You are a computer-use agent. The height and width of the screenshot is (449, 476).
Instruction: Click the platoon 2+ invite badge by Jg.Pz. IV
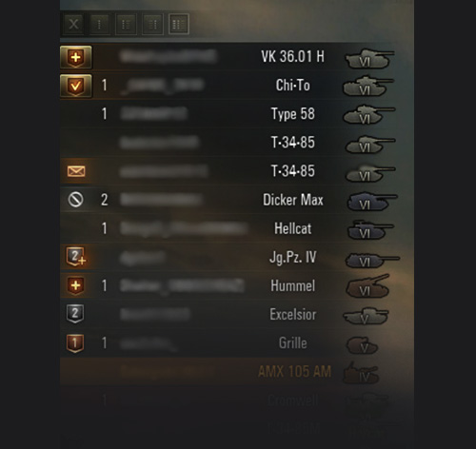tap(75, 257)
